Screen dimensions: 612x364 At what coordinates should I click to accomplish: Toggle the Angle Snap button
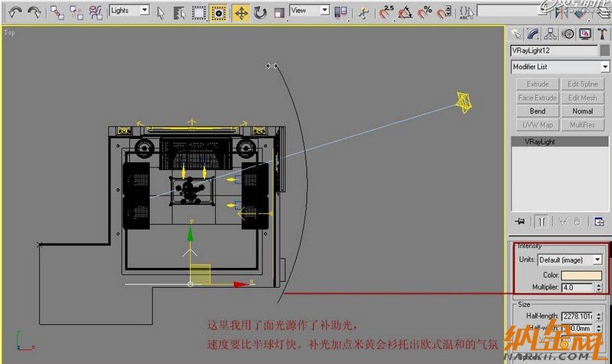[404, 12]
